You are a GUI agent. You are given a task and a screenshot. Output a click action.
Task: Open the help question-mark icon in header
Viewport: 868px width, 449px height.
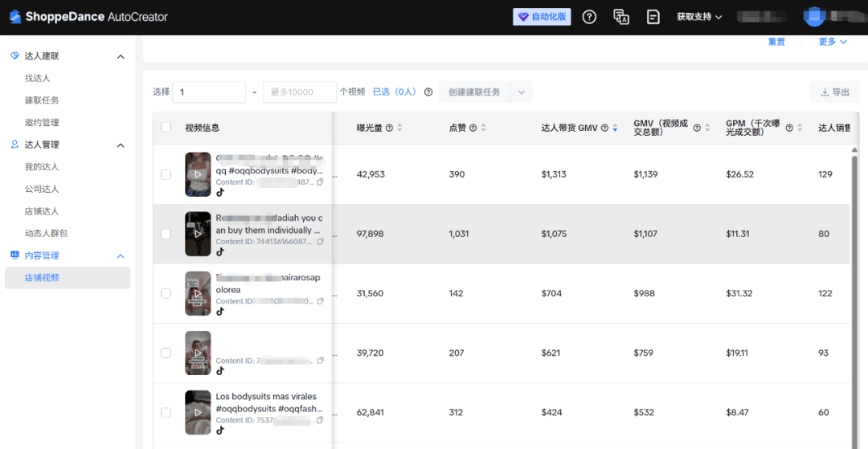coord(590,17)
